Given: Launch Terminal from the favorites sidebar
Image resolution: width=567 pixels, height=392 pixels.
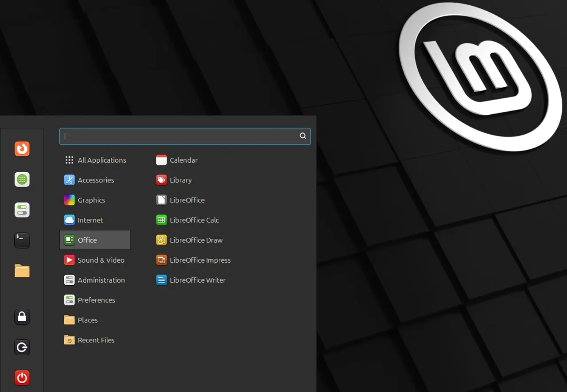Looking at the screenshot, I should 22,241.
